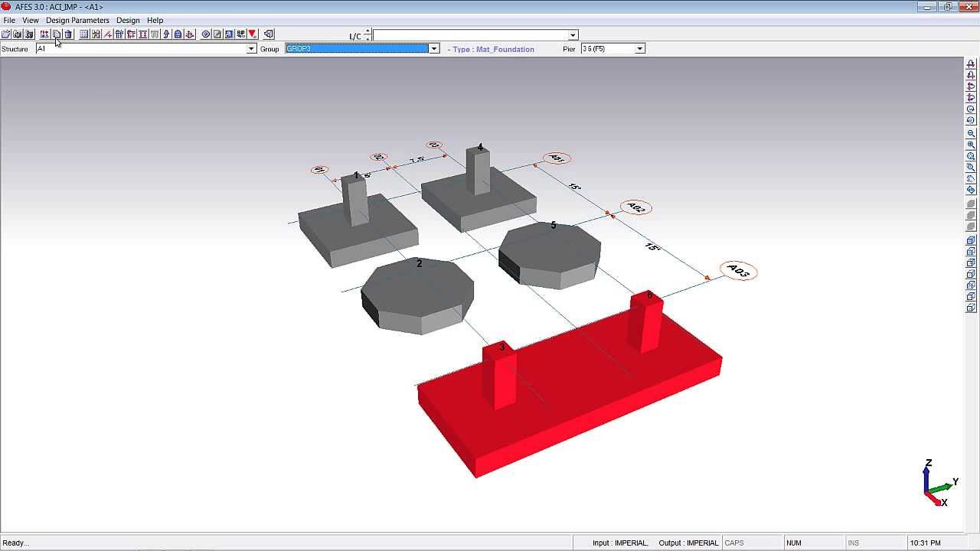
Task: Click 'Output : IMPERIAL' in status bar
Action: (x=688, y=543)
